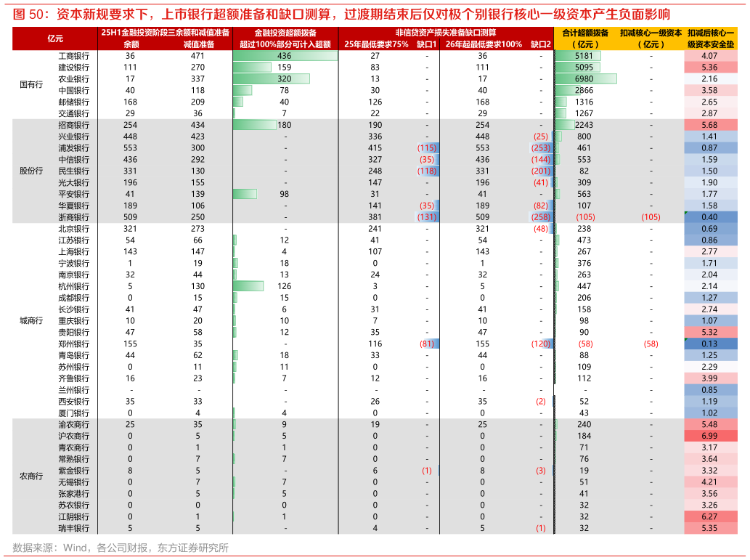Select the 农商行 category label
Viewport: 750px width, 560px height.
tap(31, 476)
